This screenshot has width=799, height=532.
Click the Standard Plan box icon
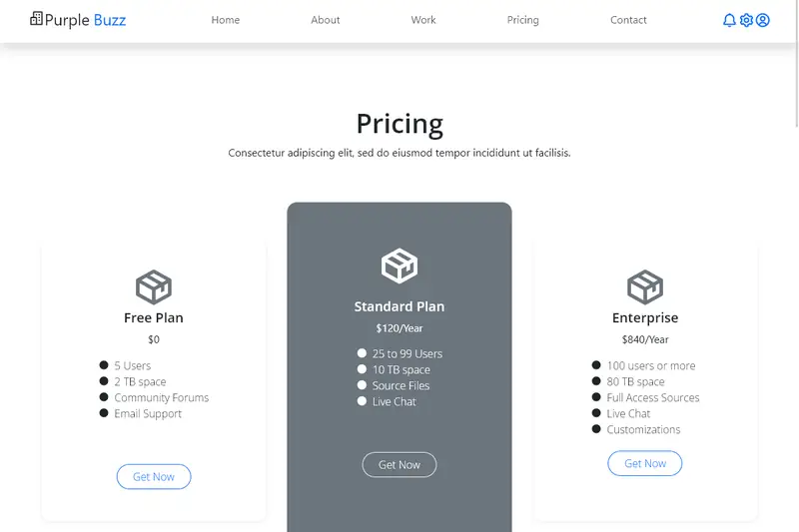pos(399,266)
